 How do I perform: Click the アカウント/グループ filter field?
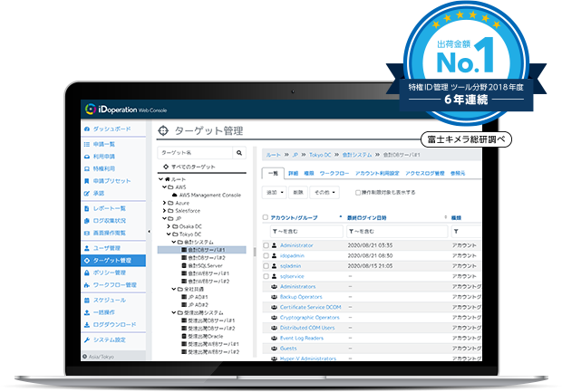click(306, 232)
